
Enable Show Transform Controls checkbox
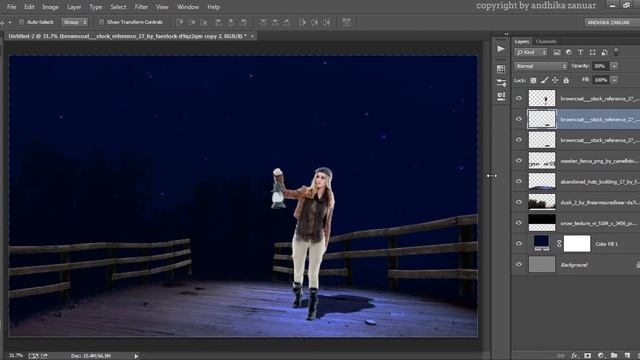(x=101, y=22)
